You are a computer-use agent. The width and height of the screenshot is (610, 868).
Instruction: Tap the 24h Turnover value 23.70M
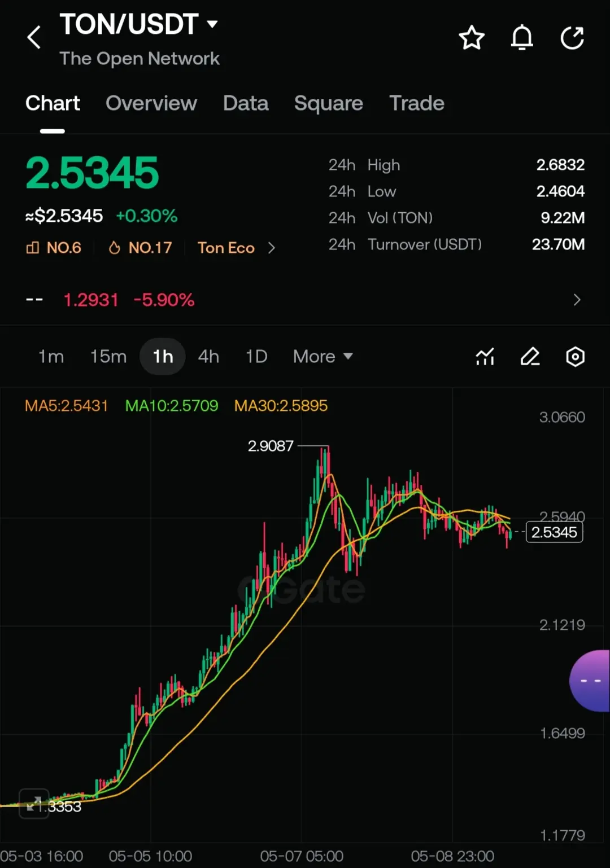click(558, 244)
